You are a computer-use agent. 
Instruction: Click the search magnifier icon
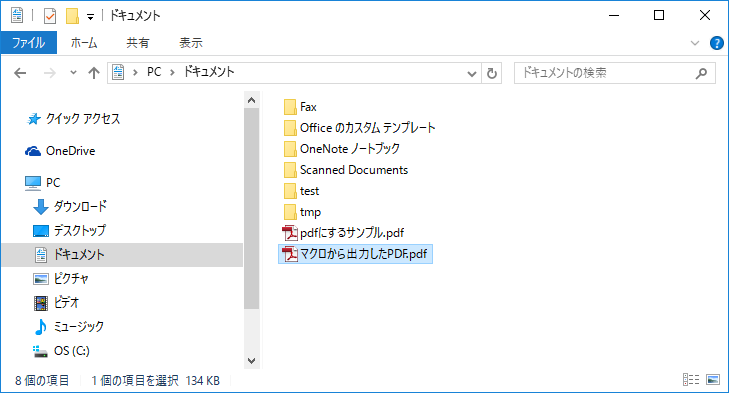click(701, 73)
